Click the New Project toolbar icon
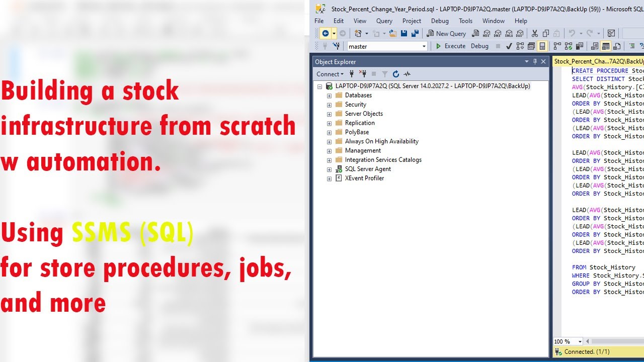Viewport: 644px width, 362px height. [x=358, y=34]
